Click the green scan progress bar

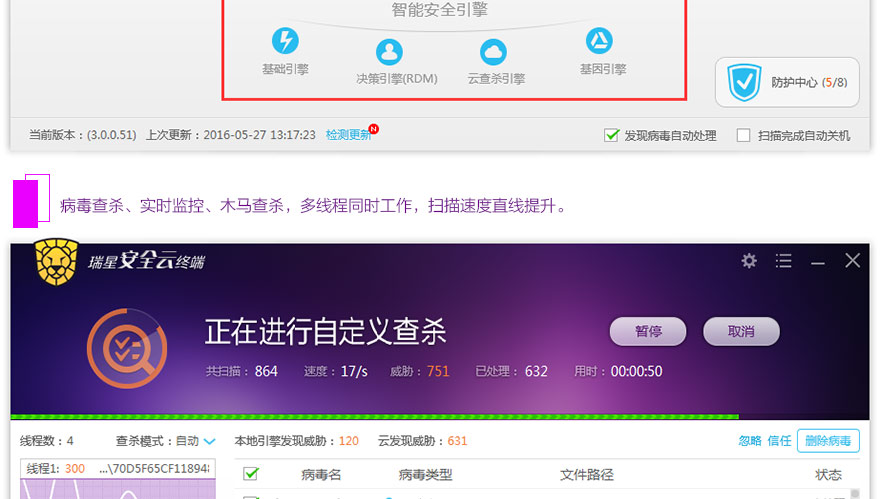point(374,416)
